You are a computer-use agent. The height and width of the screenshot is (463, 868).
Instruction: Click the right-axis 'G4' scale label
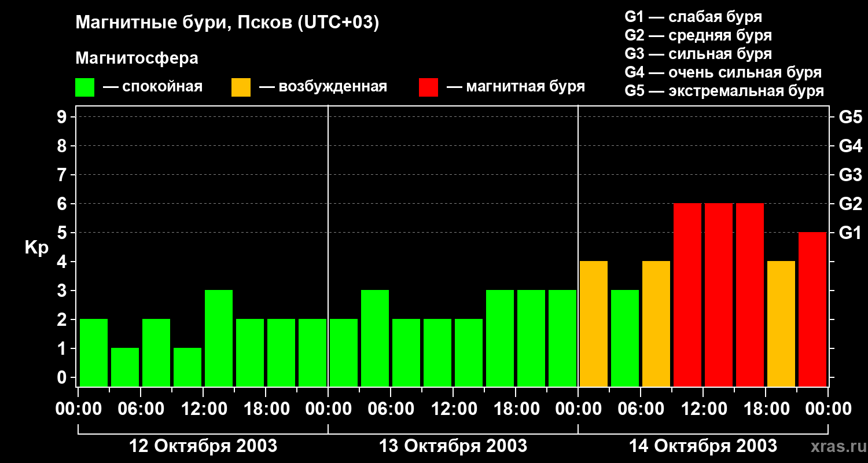pos(850,146)
